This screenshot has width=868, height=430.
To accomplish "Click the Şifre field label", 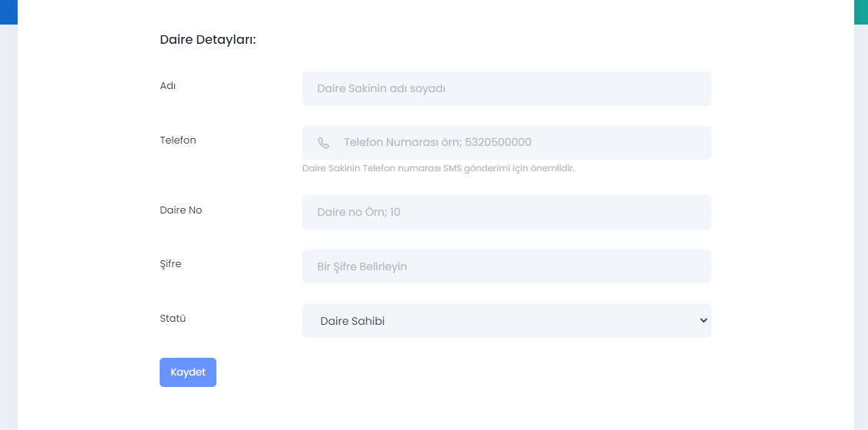I will pos(170,264).
